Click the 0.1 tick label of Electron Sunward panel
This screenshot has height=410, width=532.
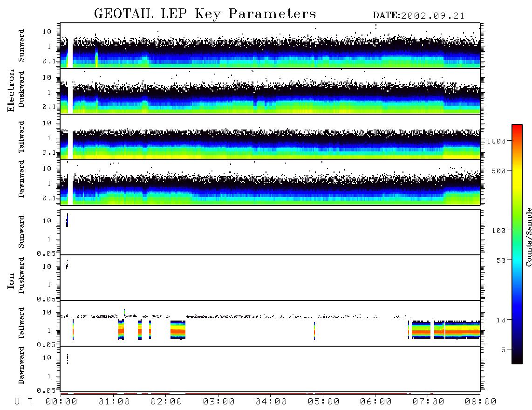tap(49, 61)
